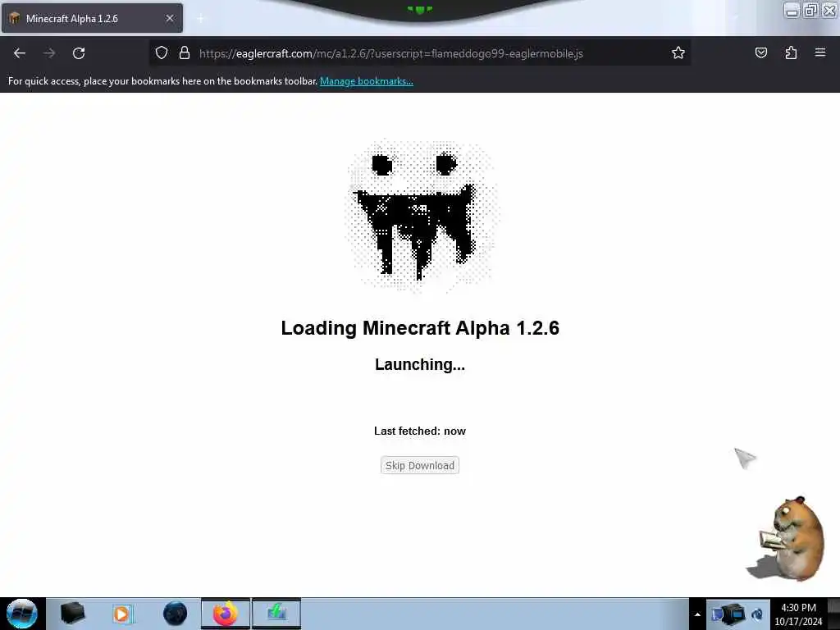Open the Save to Pocket button
Screen dimensions: 840x630
click(760, 53)
